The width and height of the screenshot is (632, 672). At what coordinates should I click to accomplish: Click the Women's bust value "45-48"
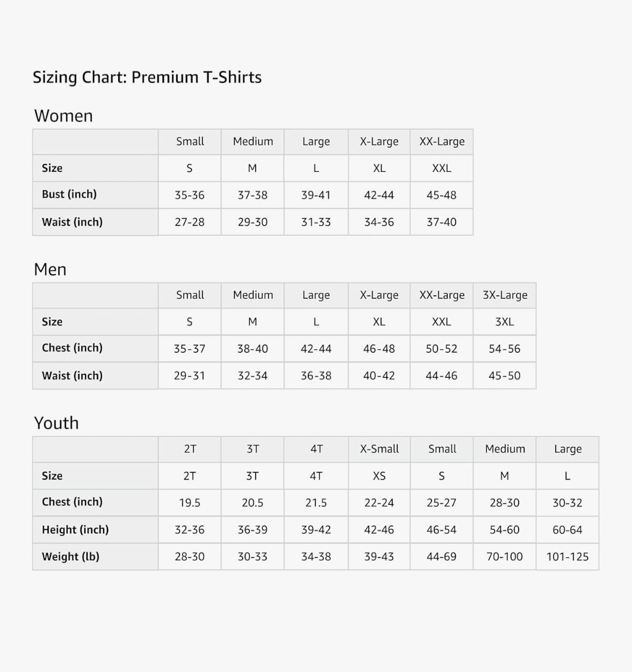tap(442, 195)
